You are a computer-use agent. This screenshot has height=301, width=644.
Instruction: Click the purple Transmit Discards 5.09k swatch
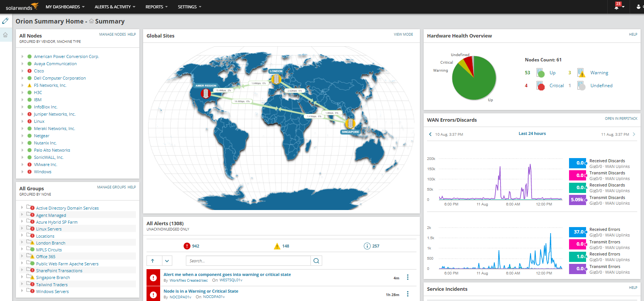coord(577,200)
